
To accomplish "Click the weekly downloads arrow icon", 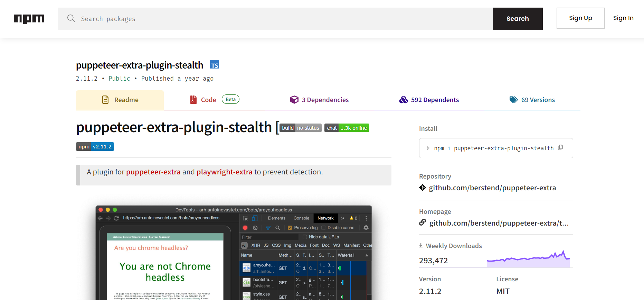I will pos(421,246).
